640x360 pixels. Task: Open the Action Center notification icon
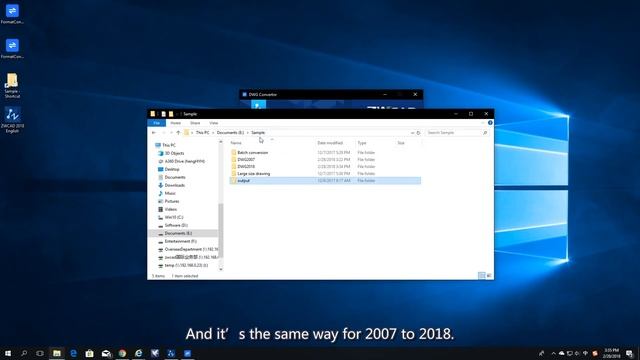point(630,353)
